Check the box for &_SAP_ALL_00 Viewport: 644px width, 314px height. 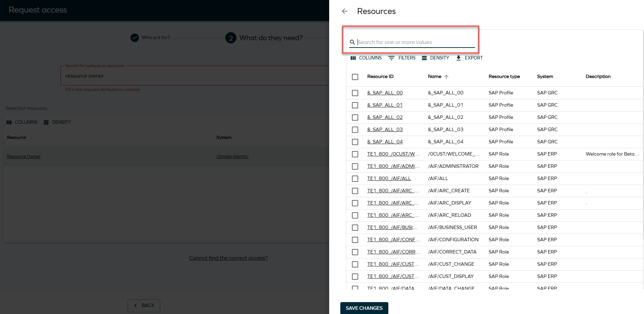click(355, 93)
